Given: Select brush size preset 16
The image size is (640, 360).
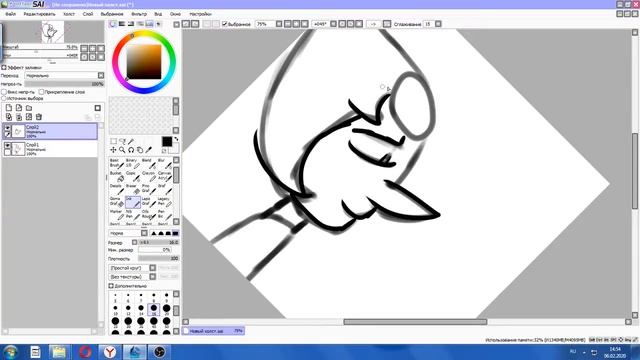Looking at the screenshot, I should coord(153,309).
